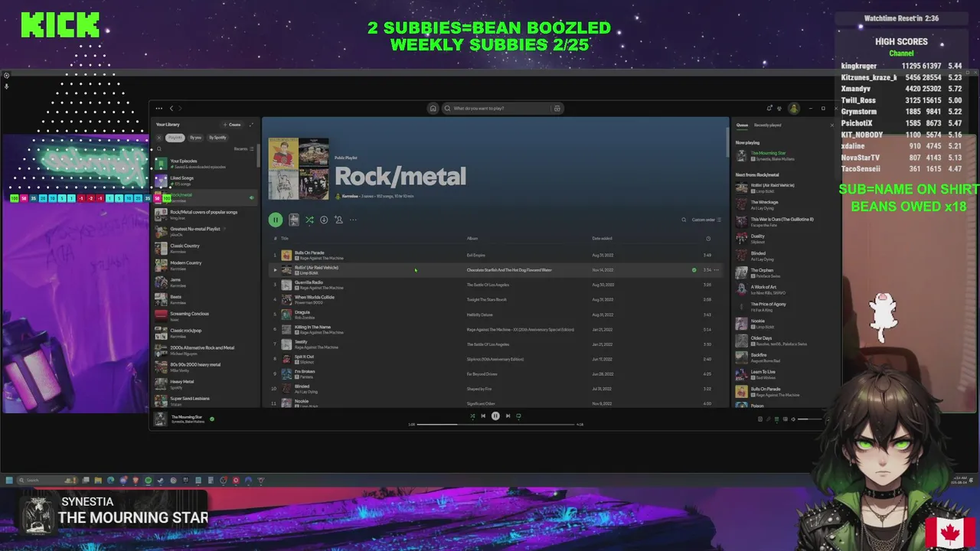Image resolution: width=980 pixels, height=551 pixels.
Task: Open the Modern Country playlist
Action: [x=207, y=265]
